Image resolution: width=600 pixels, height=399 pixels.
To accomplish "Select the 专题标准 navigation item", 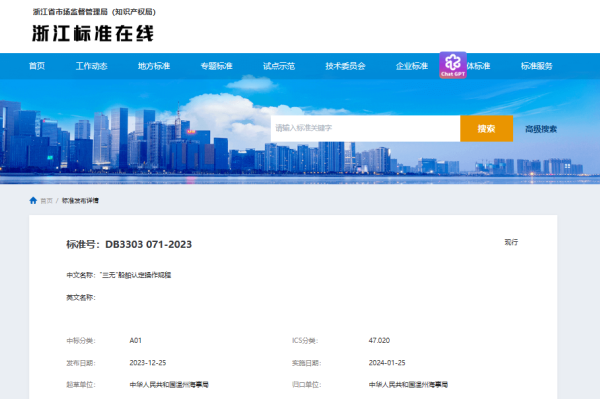I will [217, 66].
